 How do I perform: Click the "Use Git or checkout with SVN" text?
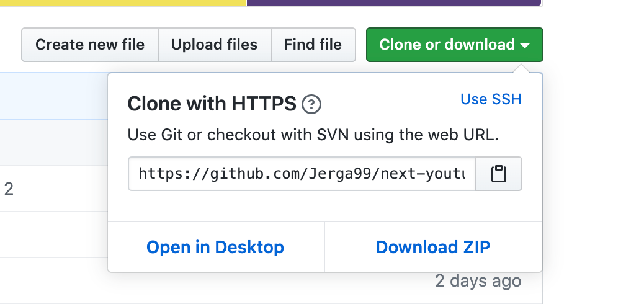[313, 135]
